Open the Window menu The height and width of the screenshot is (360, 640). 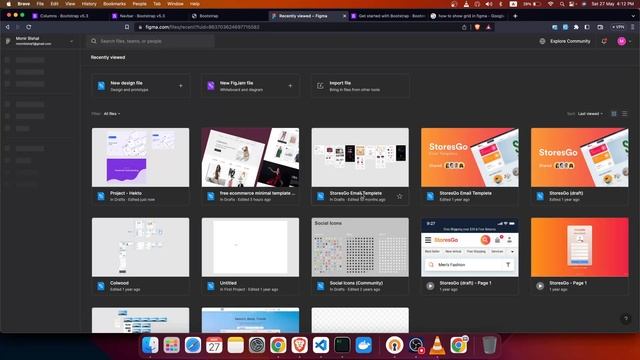click(x=175, y=4)
